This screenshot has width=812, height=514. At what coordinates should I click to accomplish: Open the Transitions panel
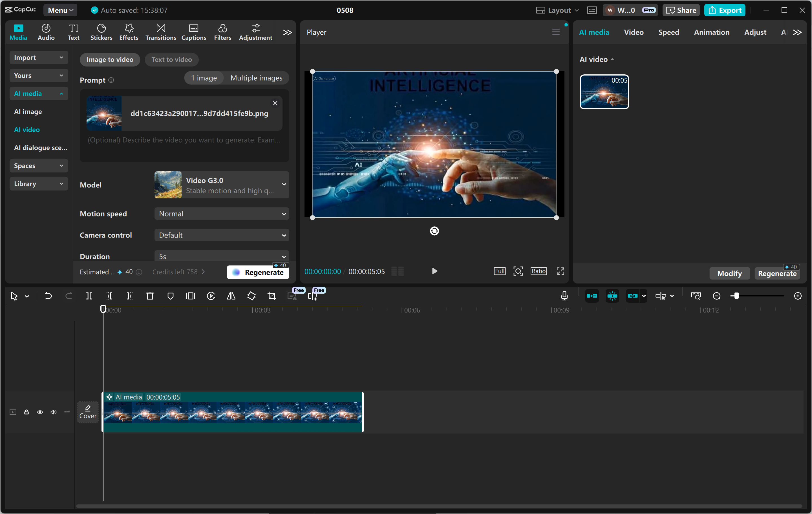pos(161,32)
